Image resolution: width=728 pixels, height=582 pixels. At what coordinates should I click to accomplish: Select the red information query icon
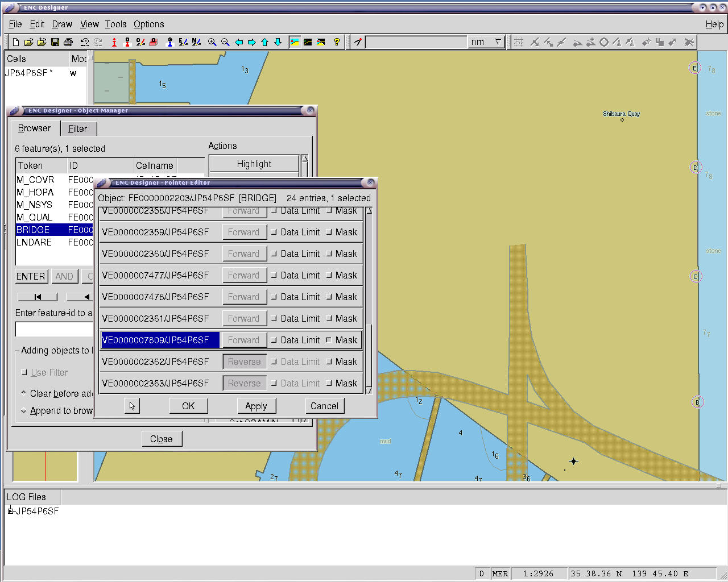click(114, 42)
